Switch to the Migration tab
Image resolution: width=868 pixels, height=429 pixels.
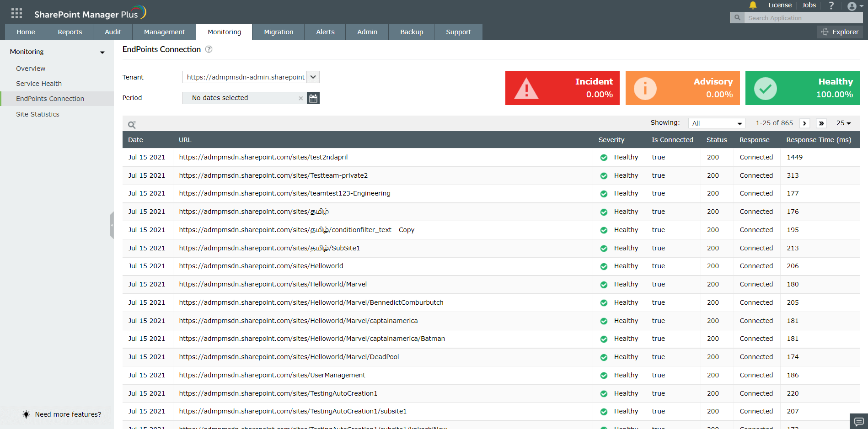point(279,32)
